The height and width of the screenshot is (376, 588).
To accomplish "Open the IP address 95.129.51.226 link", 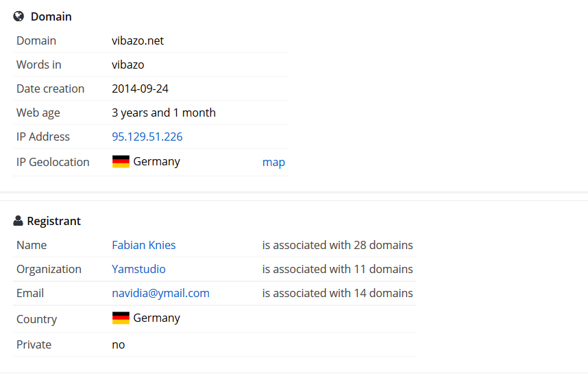I will [147, 137].
